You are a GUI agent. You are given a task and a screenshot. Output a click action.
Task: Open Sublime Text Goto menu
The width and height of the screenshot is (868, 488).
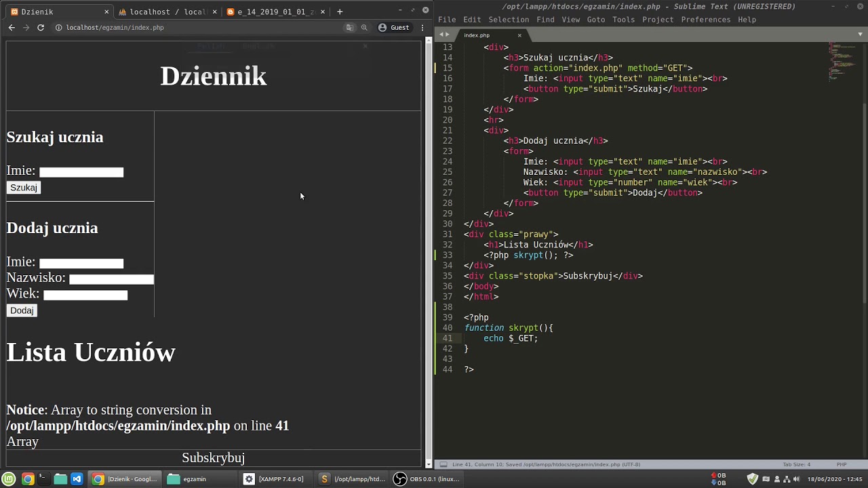[x=596, y=20]
